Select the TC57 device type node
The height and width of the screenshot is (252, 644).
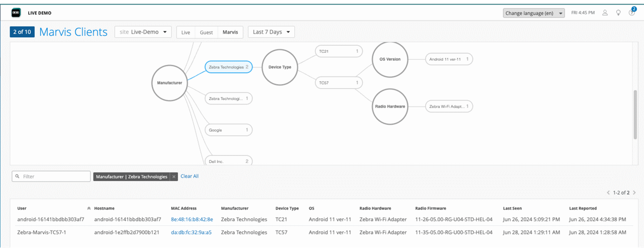click(339, 82)
